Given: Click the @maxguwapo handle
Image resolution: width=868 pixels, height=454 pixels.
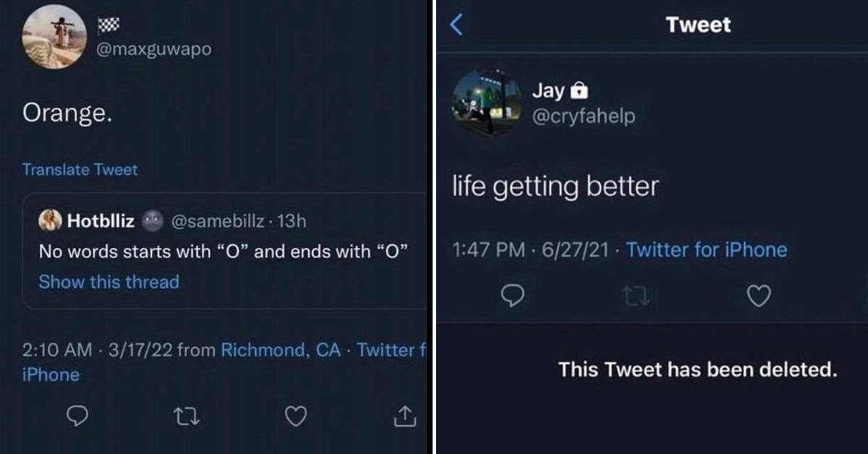Looking at the screenshot, I should pyautogui.click(x=154, y=49).
